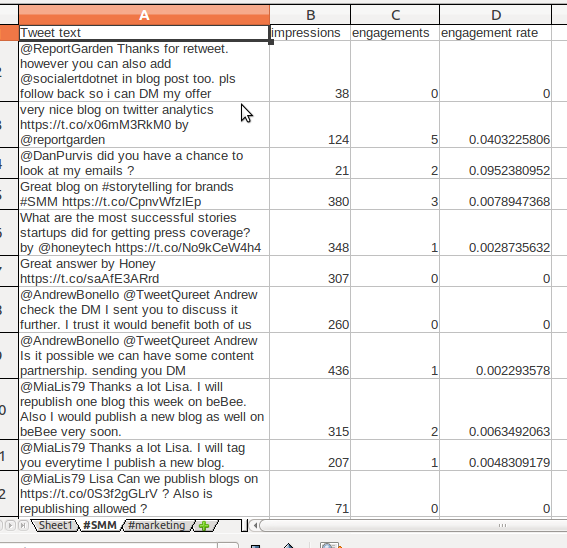This screenshot has height=548, width=567.
Task: Select impressions value 348
Action: pos(310,233)
